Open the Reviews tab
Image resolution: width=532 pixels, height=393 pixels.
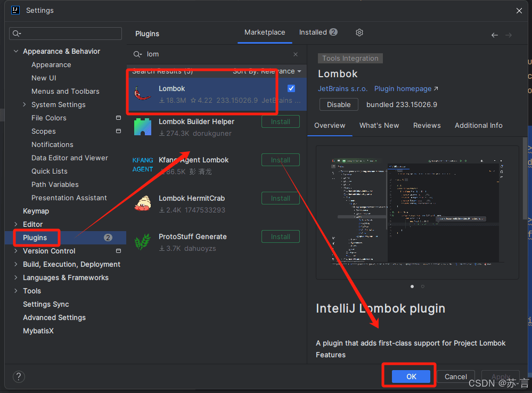click(427, 126)
